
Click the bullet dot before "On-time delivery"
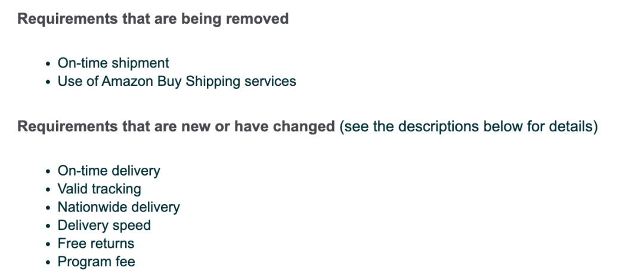click(48, 171)
